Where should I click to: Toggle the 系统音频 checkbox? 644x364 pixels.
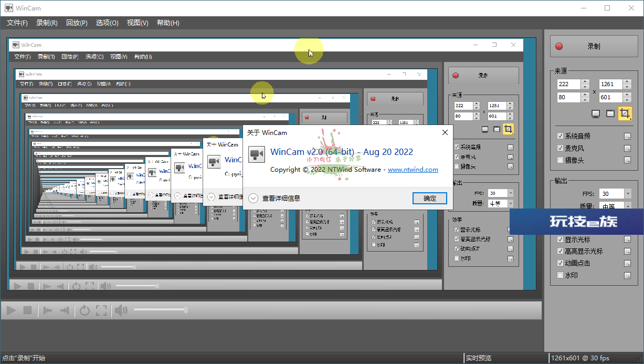pos(560,136)
